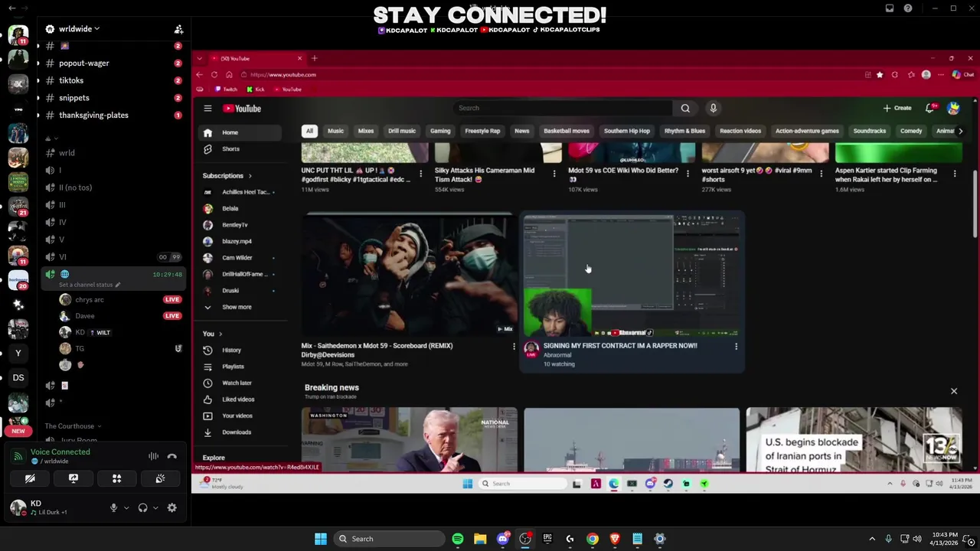Image resolution: width=980 pixels, height=551 pixels.
Task: Open Watch later in the sidebar
Action: pyautogui.click(x=236, y=383)
